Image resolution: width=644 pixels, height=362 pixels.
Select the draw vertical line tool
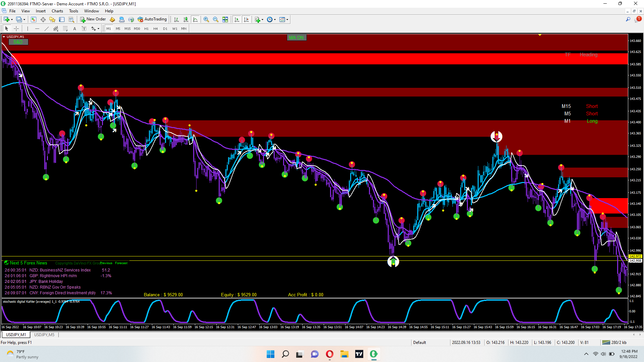click(28, 29)
